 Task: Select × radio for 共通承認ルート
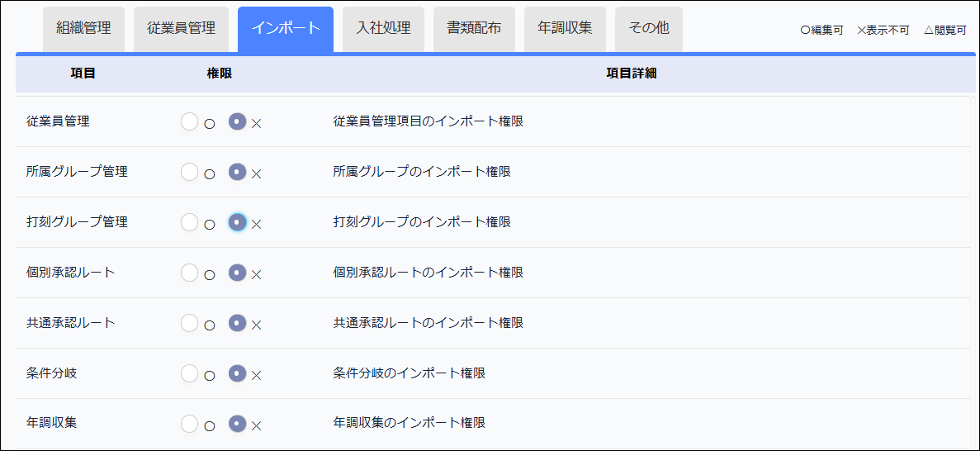[x=238, y=323]
